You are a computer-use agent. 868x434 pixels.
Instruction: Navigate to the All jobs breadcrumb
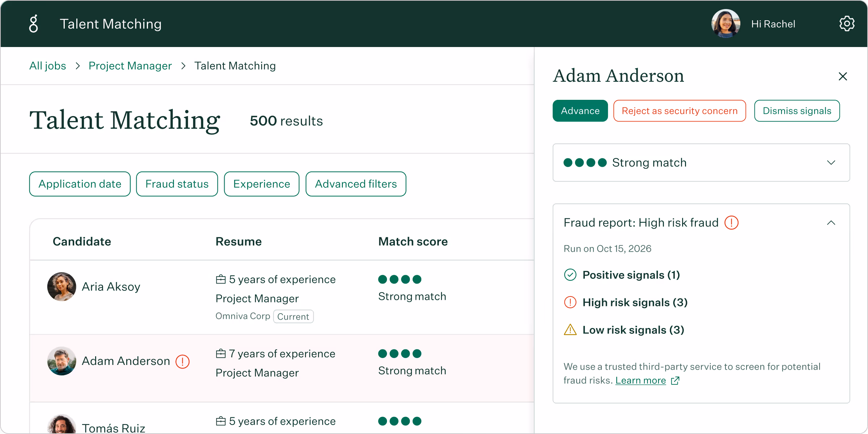[47, 66]
